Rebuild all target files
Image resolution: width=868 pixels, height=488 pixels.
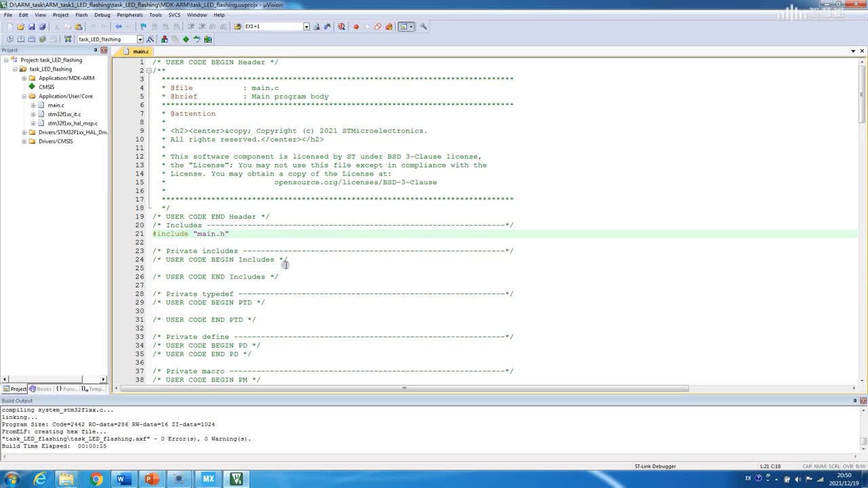coord(32,39)
